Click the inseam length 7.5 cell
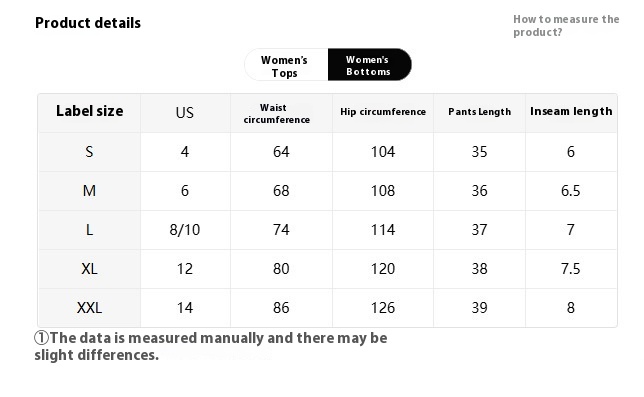 click(571, 269)
